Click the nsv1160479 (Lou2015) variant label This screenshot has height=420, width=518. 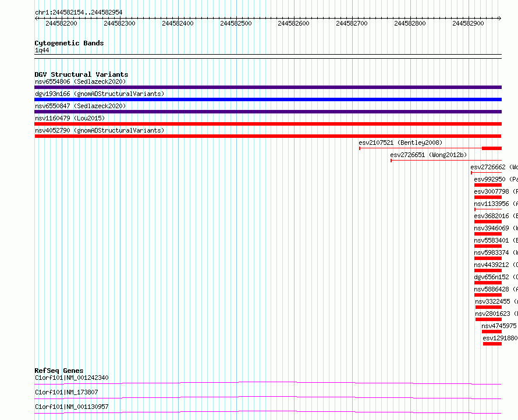[70, 118]
